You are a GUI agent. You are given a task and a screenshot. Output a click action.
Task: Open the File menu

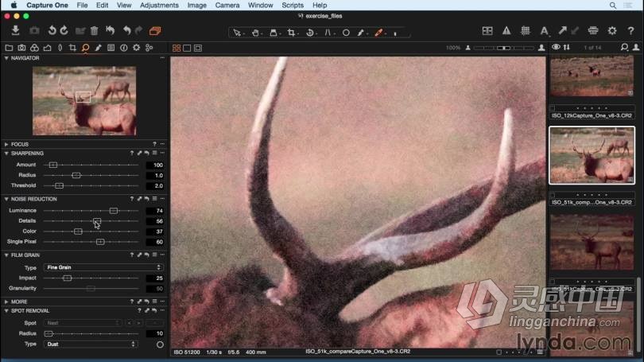[x=82, y=6]
